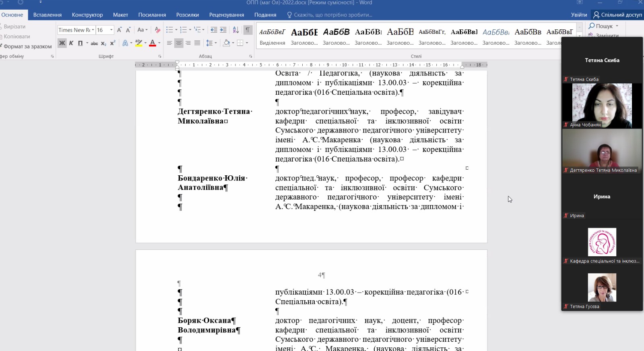This screenshot has height=351, width=644.
Task: Apply subscript formatting
Action: tap(103, 43)
